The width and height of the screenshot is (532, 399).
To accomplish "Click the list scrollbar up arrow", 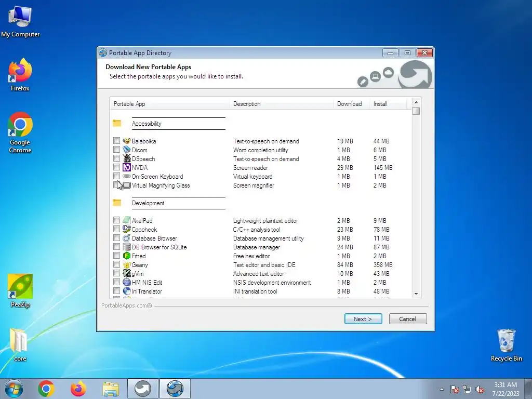I will (416, 102).
